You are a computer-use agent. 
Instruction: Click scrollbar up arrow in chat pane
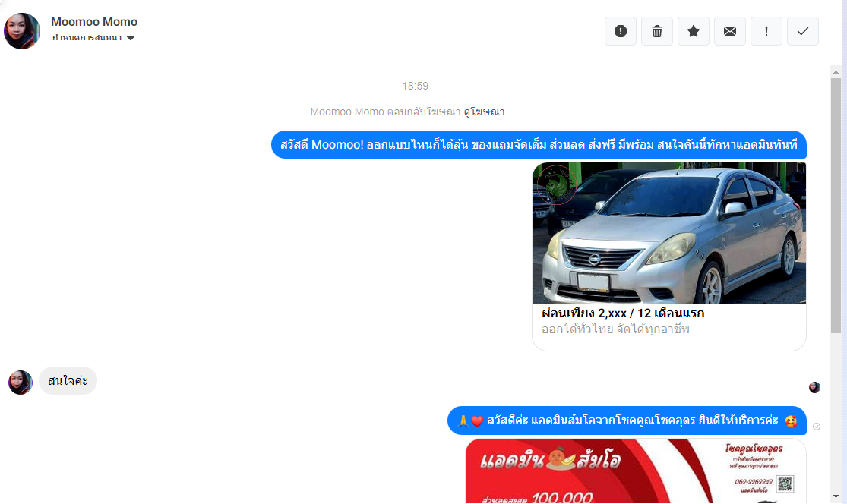(836, 72)
